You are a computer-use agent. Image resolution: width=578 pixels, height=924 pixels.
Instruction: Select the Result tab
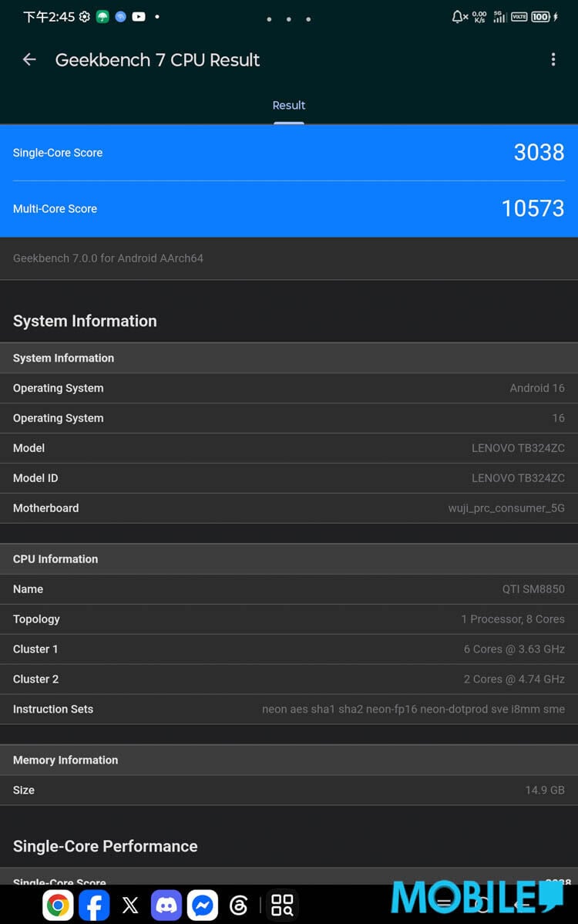click(288, 106)
